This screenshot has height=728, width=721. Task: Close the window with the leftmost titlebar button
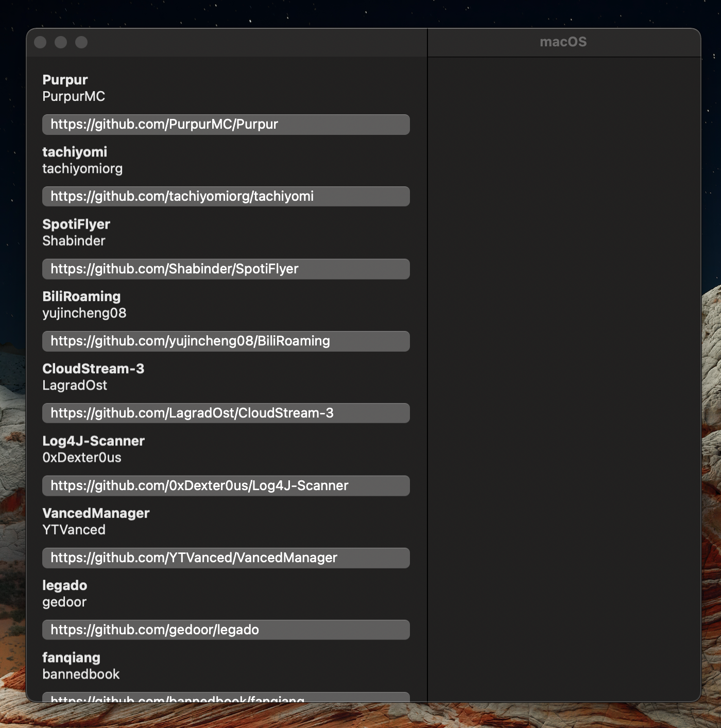tap(40, 42)
